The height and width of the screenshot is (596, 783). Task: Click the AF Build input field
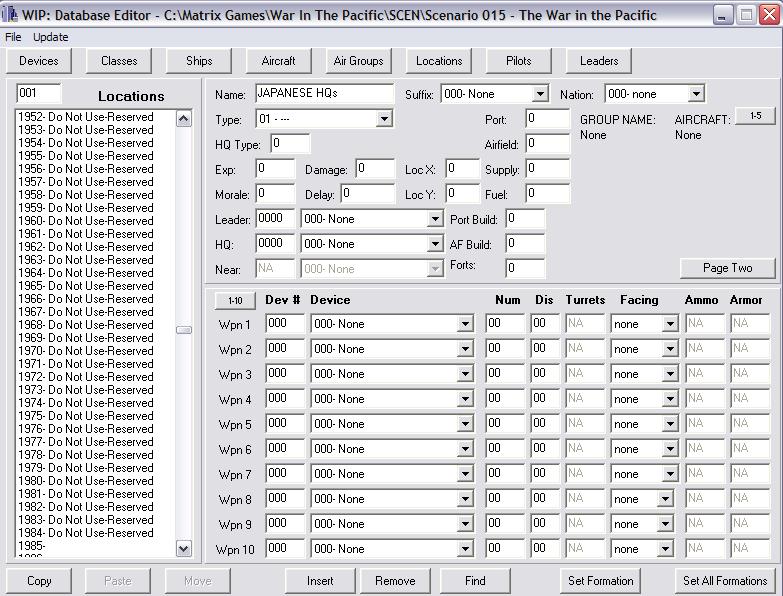[x=525, y=244]
